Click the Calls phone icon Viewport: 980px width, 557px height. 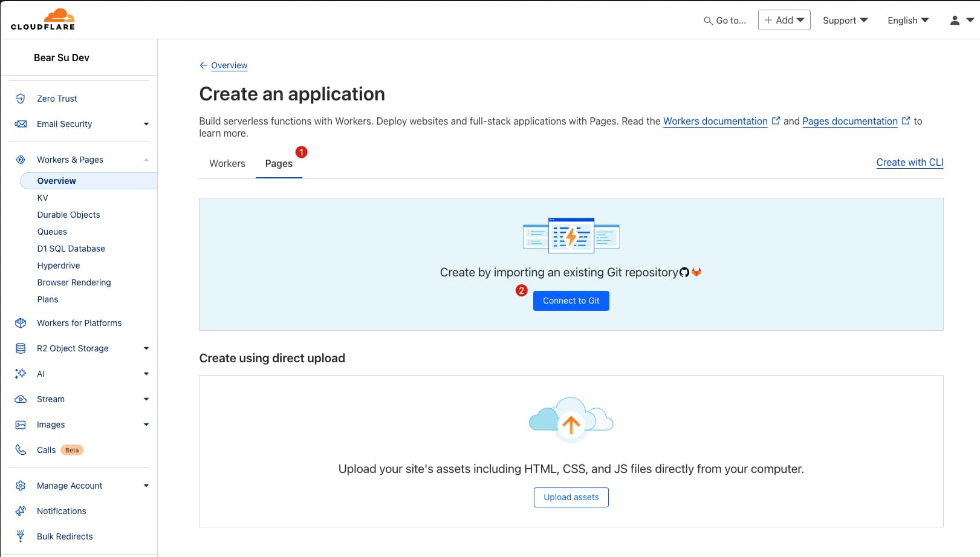pos(21,450)
